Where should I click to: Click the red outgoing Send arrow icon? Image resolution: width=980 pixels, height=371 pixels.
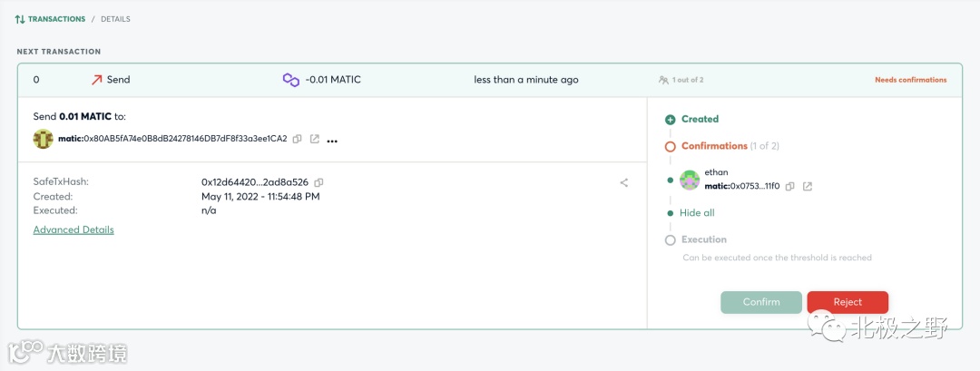pos(96,80)
